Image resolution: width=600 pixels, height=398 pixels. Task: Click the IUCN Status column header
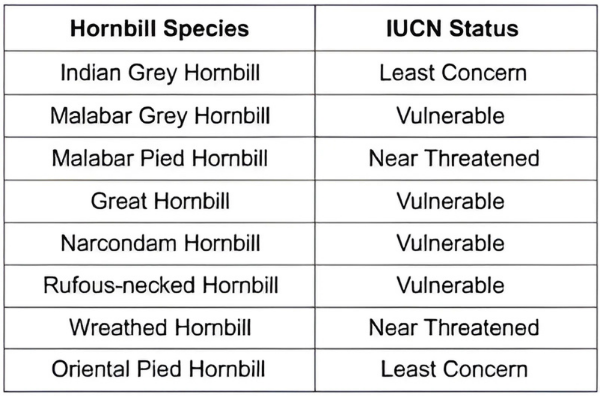coord(455,28)
